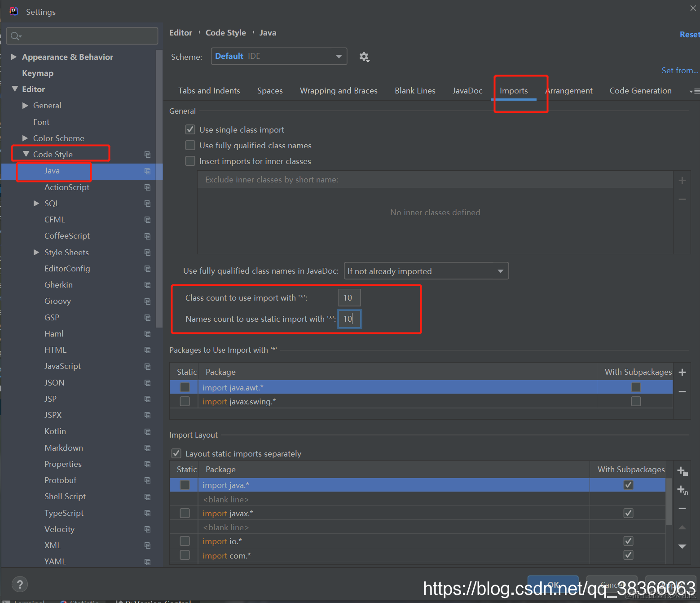700x603 pixels.
Task: Click settings search field
Action: coord(82,36)
